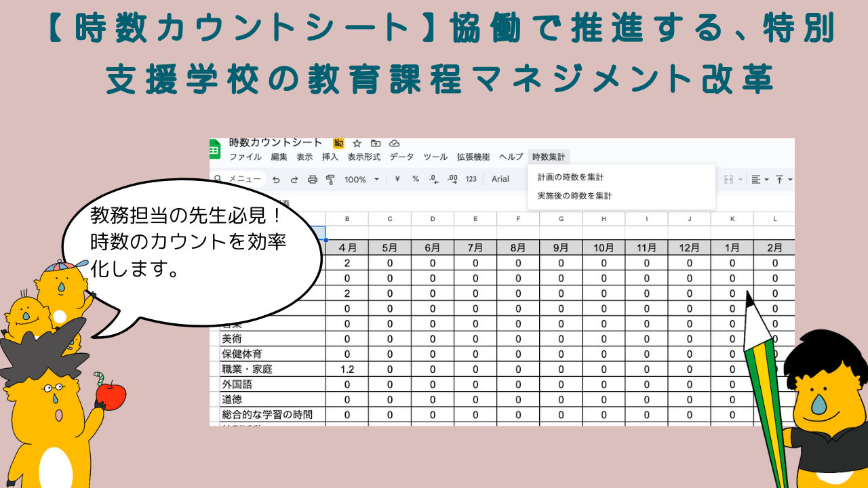Open the ツール menu
Viewport: 868px width, 488px height.
click(435, 157)
